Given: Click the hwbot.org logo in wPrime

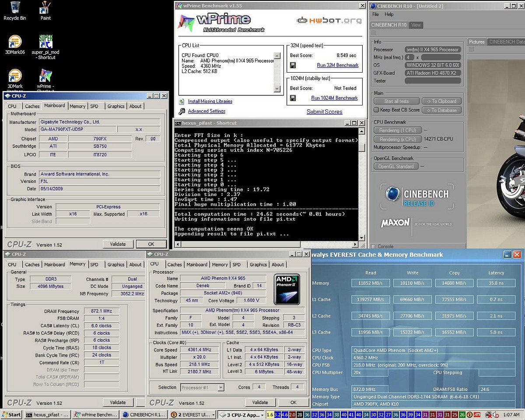Looking at the screenshot, I should pos(329,20).
